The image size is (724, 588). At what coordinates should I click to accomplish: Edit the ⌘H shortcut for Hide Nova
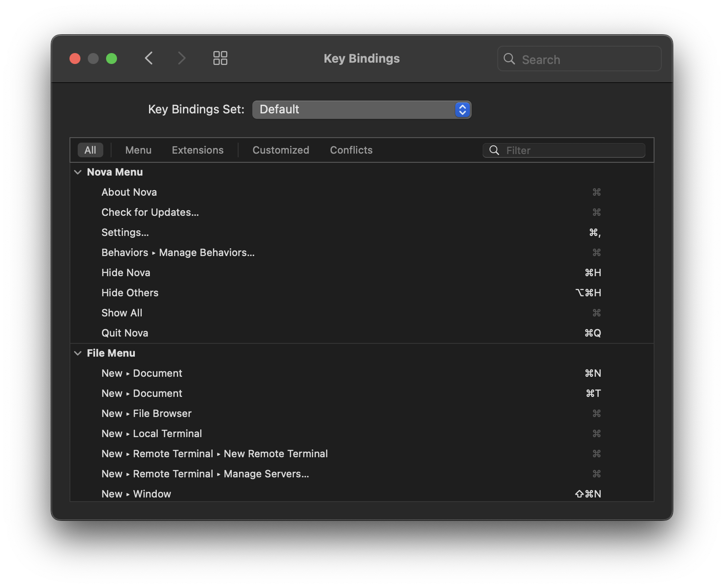pyautogui.click(x=593, y=273)
